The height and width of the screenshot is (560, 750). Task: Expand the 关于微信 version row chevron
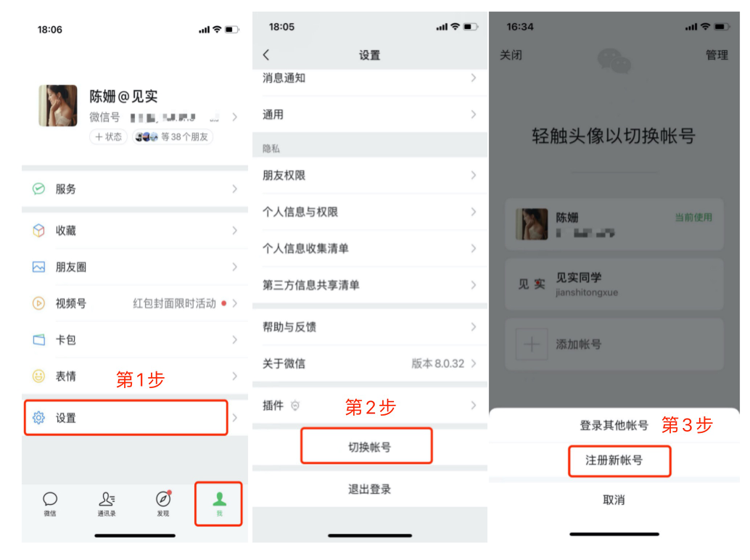point(473,363)
